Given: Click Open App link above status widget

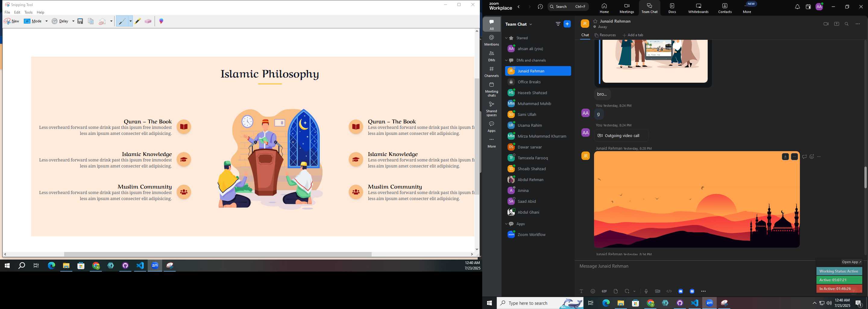Looking at the screenshot, I should point(851,262).
